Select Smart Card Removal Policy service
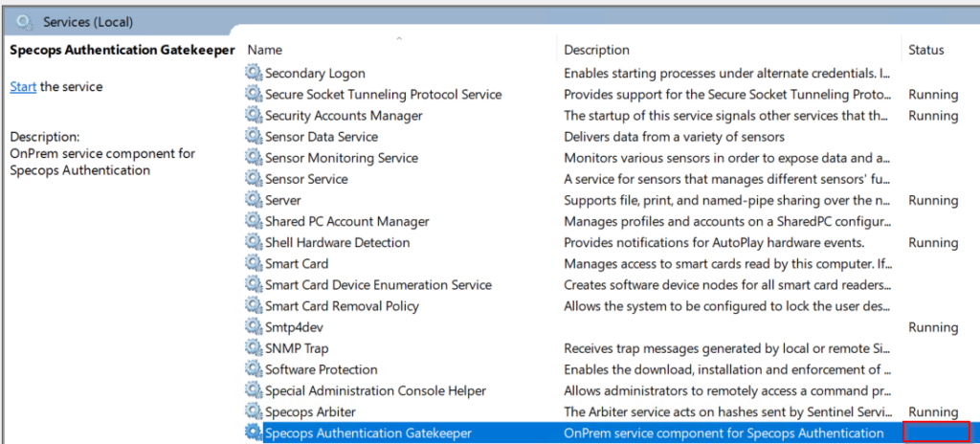The width and height of the screenshot is (980, 444). pos(342,306)
